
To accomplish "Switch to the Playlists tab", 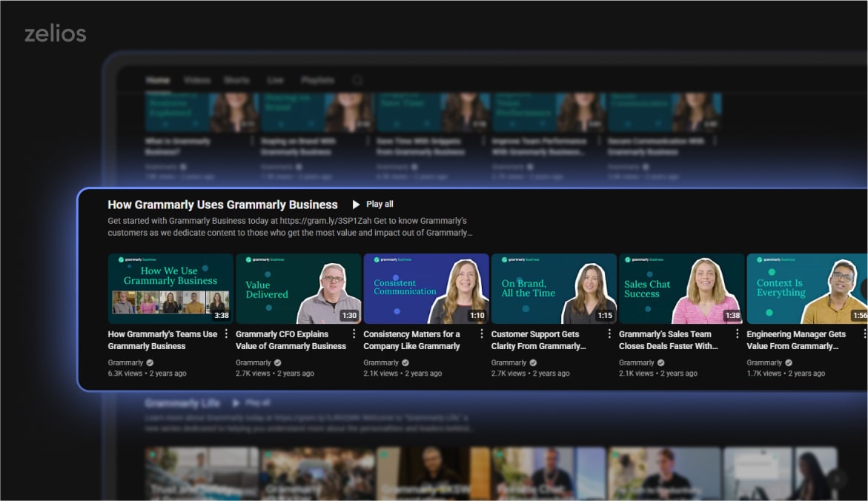I will click(317, 80).
